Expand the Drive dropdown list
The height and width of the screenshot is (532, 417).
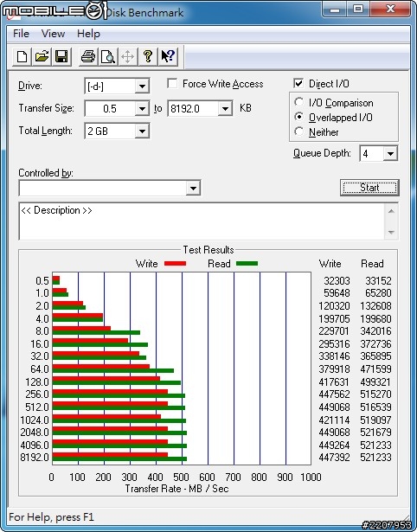[x=142, y=87]
